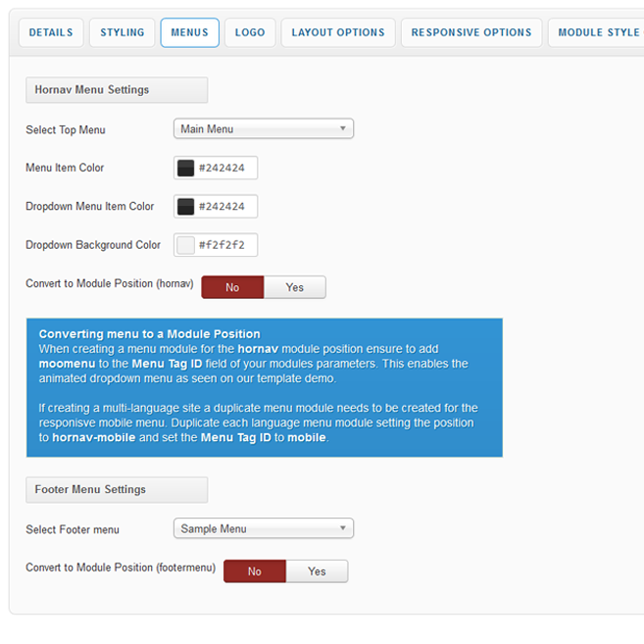
Task: Click the Dropdown Background Color hex field
Action: tap(225, 244)
